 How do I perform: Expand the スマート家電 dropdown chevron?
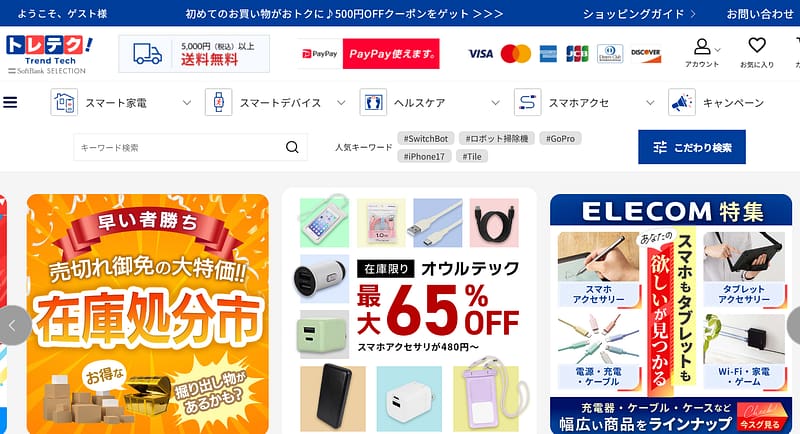tap(187, 103)
